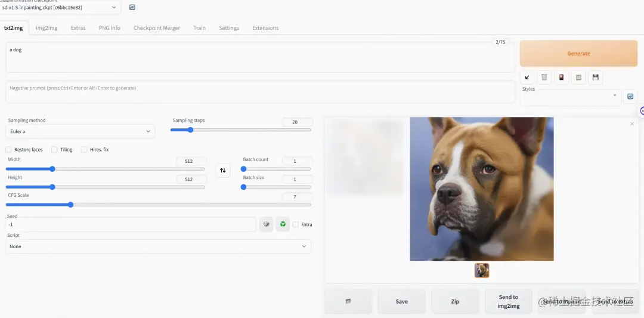The image size is (644, 318).
Task: Refresh the Stable Diffusion checkpoint list
Action: pyautogui.click(x=132, y=7)
